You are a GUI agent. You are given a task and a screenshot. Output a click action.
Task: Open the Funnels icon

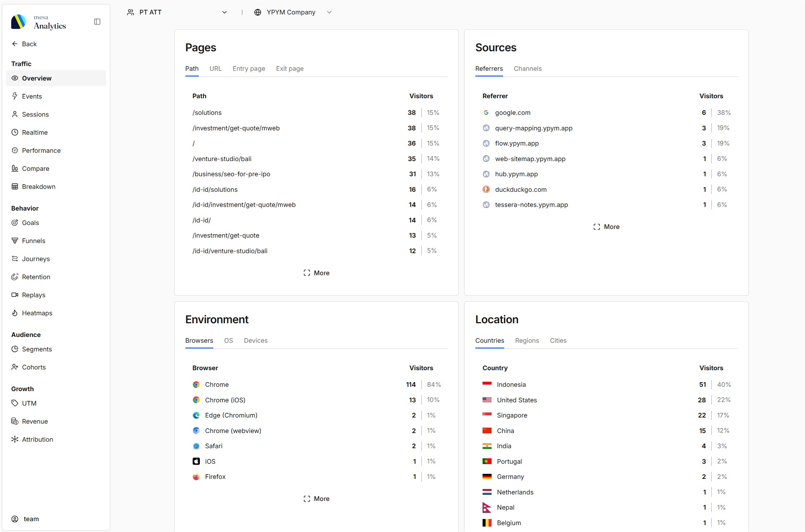tap(15, 241)
